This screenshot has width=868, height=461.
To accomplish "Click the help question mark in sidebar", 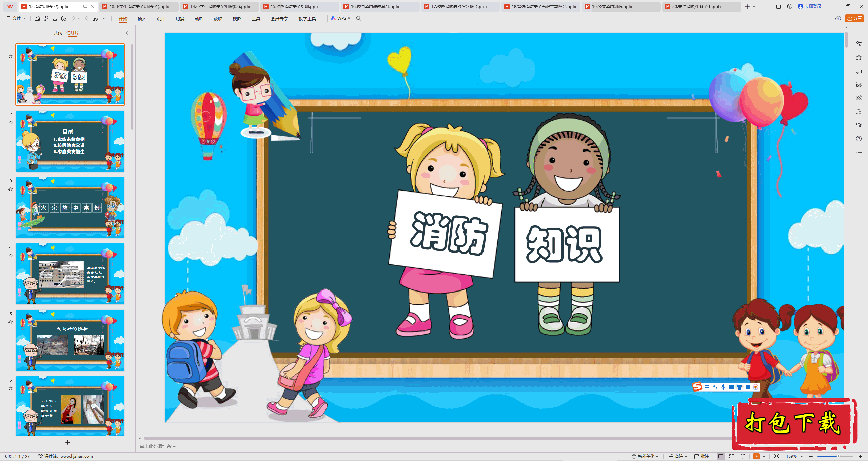I will tap(859, 139).
